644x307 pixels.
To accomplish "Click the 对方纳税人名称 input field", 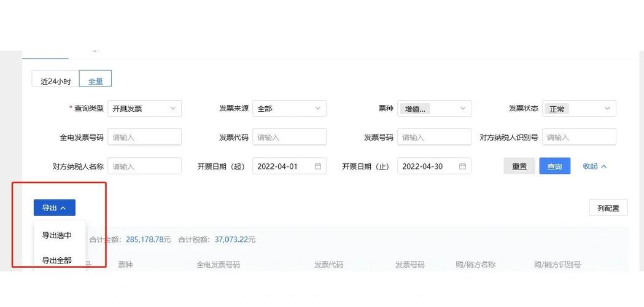I will pos(144,166).
